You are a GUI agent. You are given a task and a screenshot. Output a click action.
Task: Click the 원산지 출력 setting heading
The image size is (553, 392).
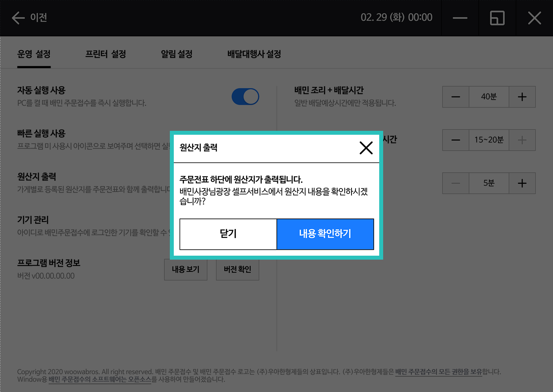36,177
